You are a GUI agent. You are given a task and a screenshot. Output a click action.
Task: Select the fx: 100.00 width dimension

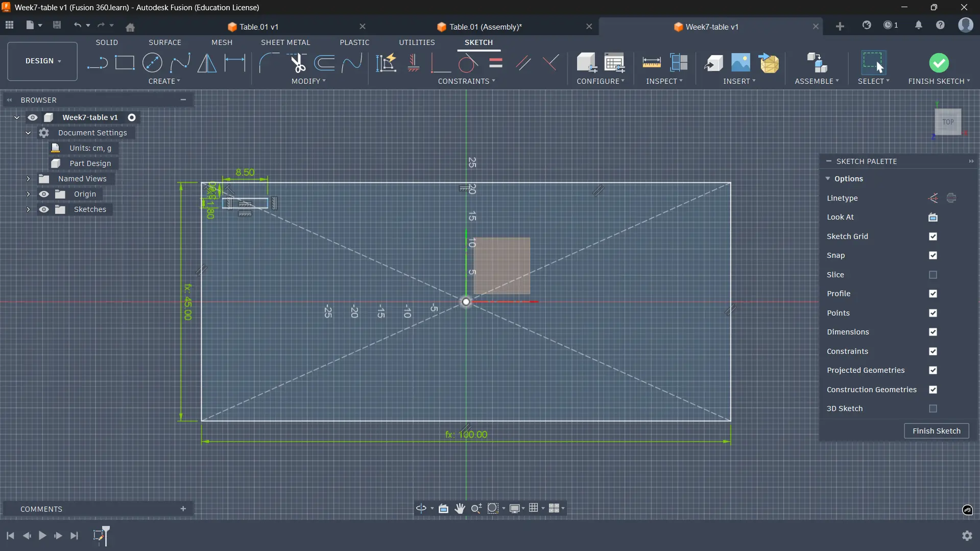pyautogui.click(x=466, y=435)
